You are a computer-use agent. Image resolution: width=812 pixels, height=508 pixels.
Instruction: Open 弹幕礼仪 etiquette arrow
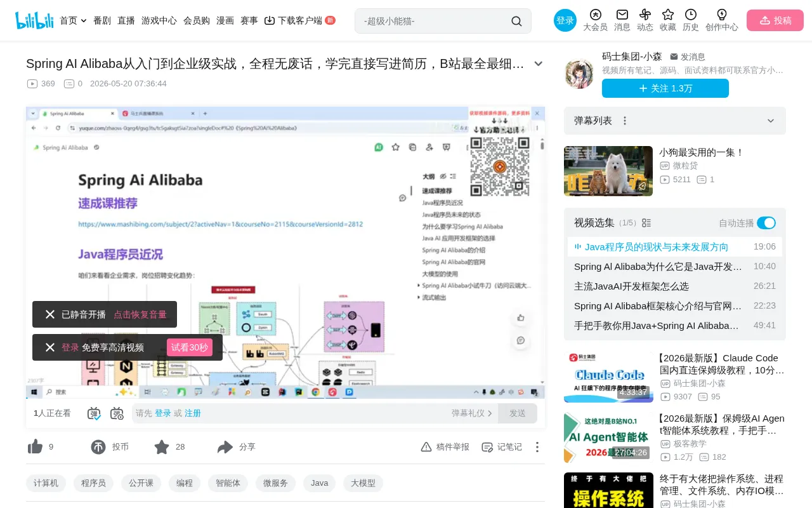490,413
